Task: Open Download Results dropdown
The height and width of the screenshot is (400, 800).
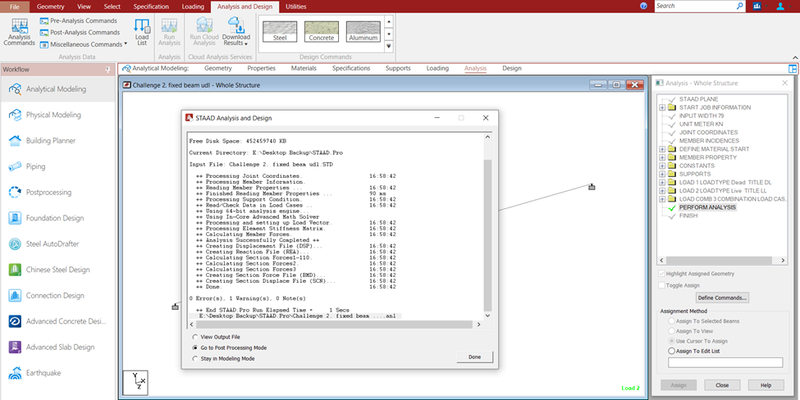Action: click(236, 32)
